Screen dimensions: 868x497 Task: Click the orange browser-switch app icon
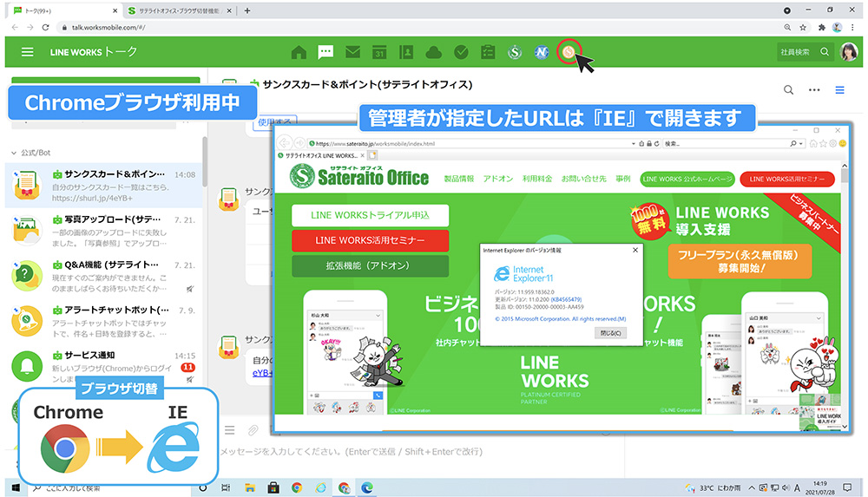(x=569, y=52)
